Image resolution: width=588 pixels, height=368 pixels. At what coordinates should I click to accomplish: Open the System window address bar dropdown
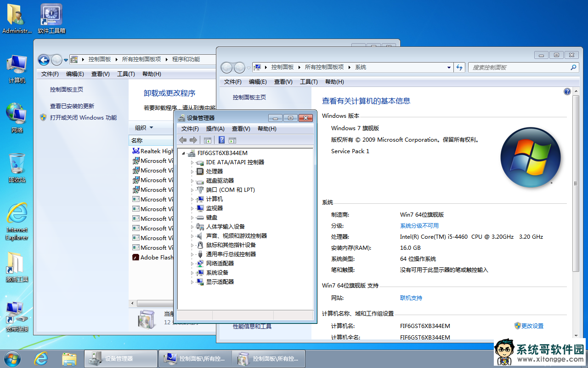pyautogui.click(x=449, y=67)
